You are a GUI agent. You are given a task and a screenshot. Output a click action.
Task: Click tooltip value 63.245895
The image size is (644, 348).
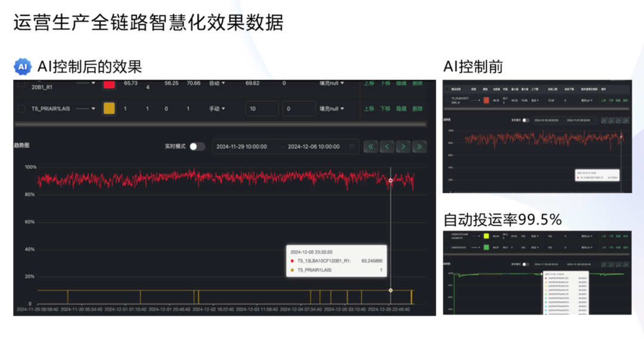point(371,261)
